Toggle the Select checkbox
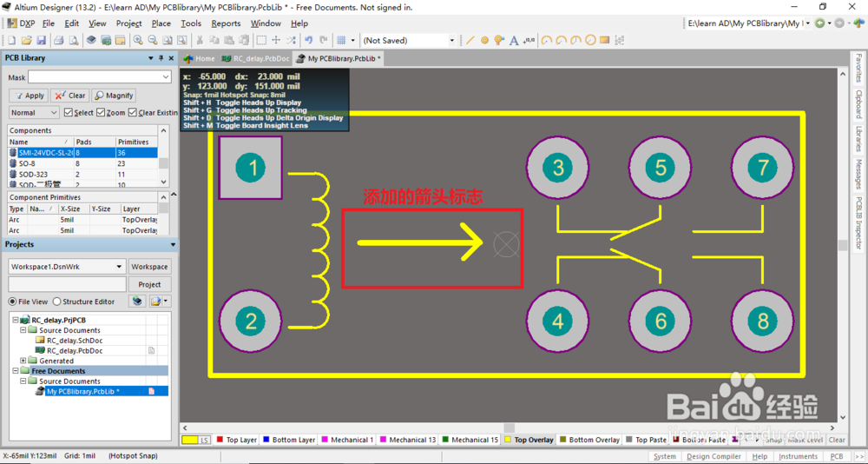 click(x=68, y=113)
